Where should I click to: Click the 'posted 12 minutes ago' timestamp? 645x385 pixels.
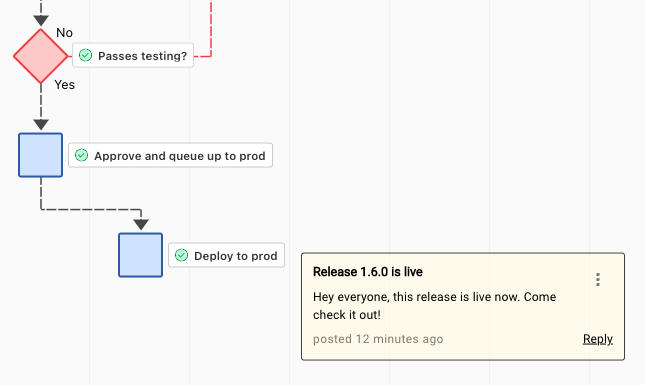click(x=378, y=339)
